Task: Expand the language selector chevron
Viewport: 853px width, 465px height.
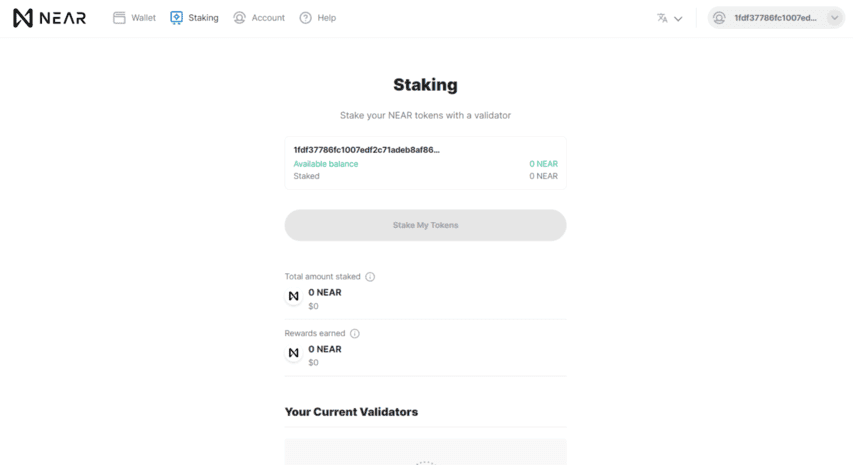Action: click(678, 18)
